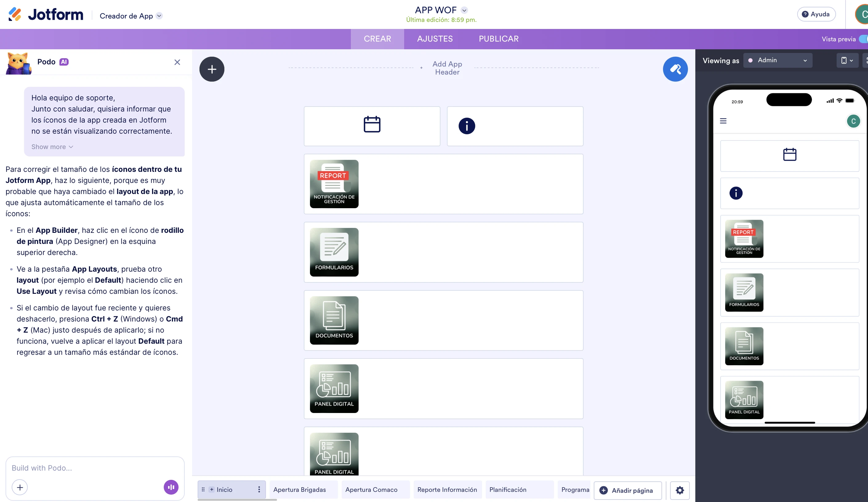Open the PUBLICAR tab
The height and width of the screenshot is (502, 868).
pos(498,38)
